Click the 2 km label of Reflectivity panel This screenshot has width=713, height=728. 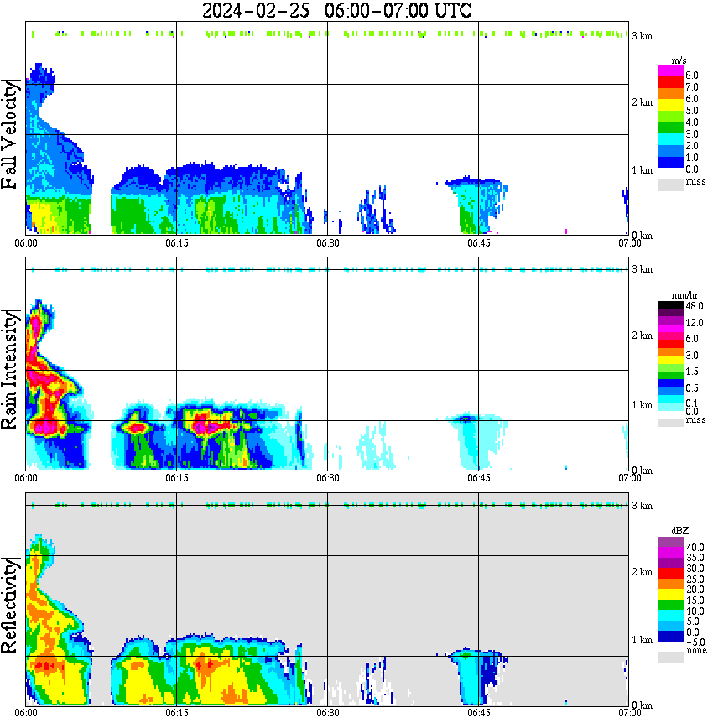[x=642, y=571]
